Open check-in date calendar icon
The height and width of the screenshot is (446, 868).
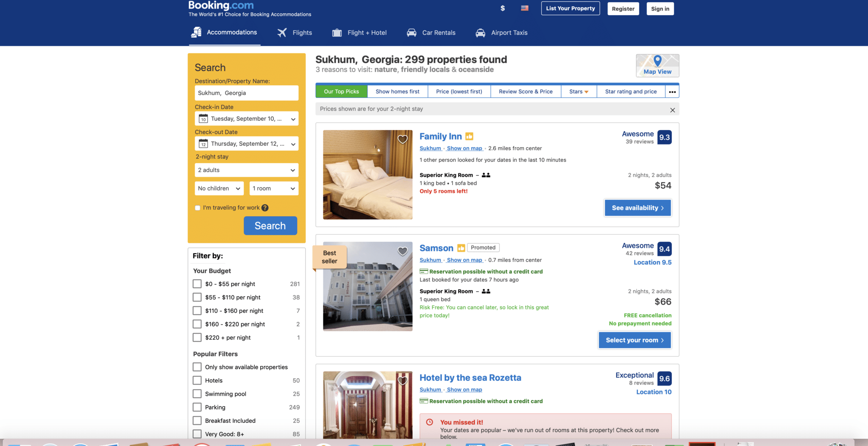click(203, 119)
